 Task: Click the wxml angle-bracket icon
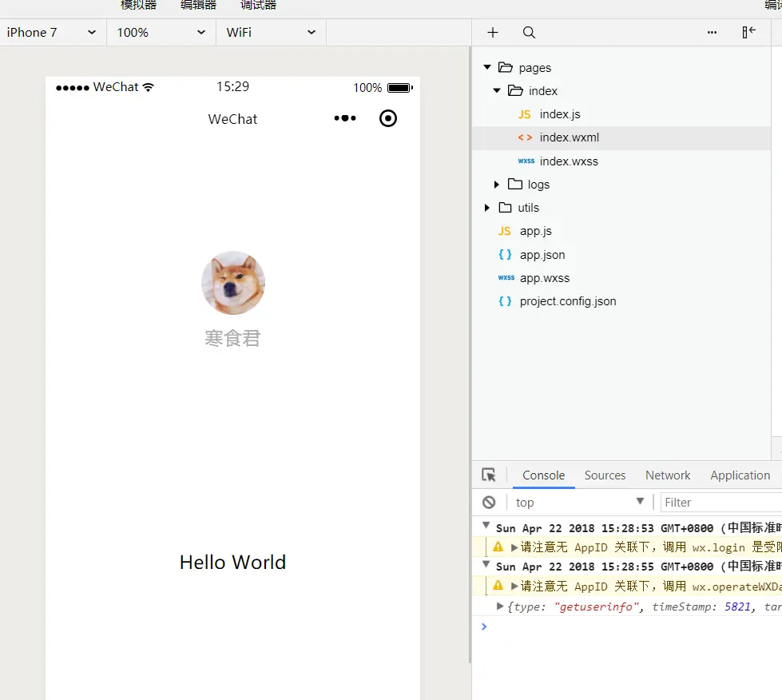(525, 137)
